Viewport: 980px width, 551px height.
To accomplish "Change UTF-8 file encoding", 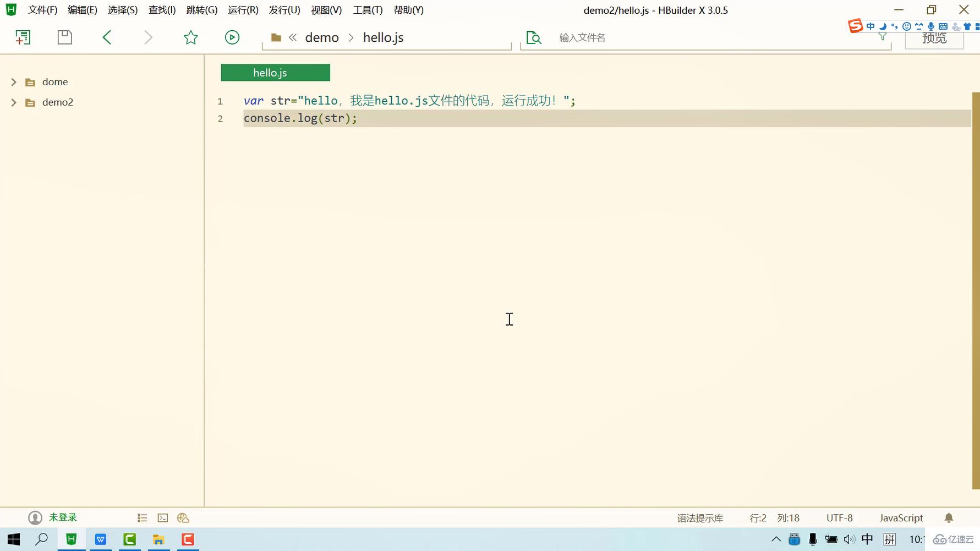I will pos(840,518).
